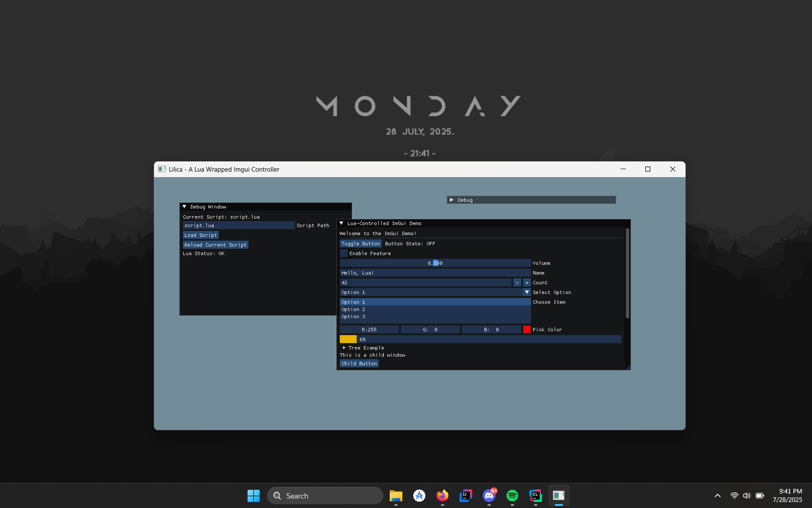The width and height of the screenshot is (812, 508).
Task: Click the Button State: OFF text
Action: [410, 244]
